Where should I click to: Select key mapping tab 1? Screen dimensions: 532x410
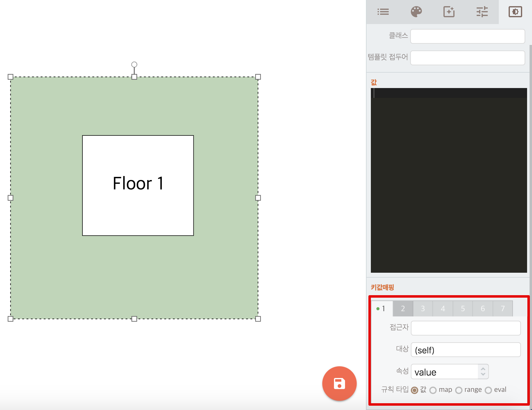pos(382,308)
